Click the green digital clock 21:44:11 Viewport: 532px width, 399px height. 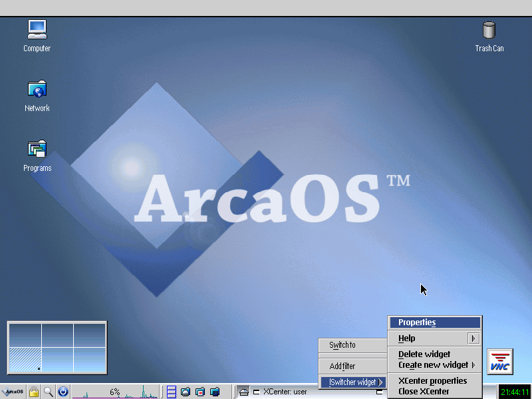(515, 392)
